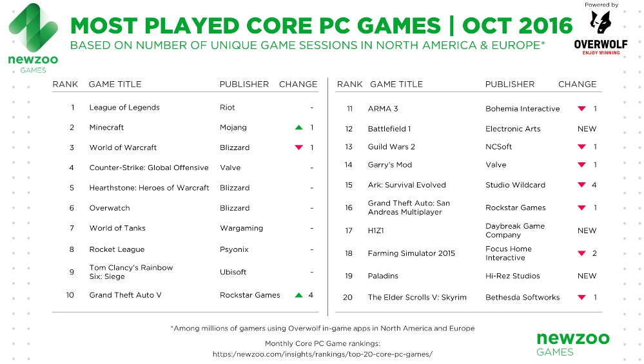Click the League of Legends title

[x=124, y=108]
